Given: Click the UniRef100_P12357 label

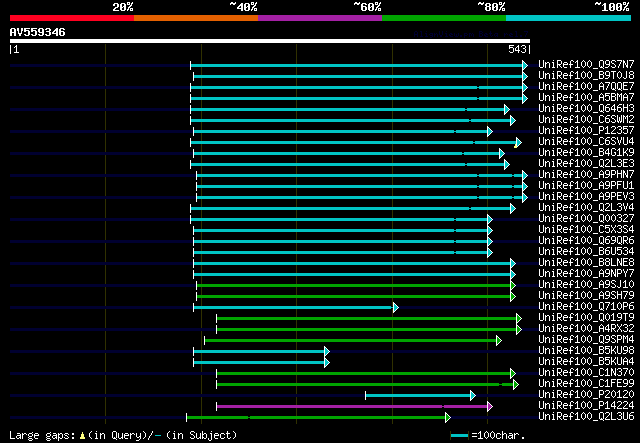Looking at the screenshot, I should (x=586, y=131).
